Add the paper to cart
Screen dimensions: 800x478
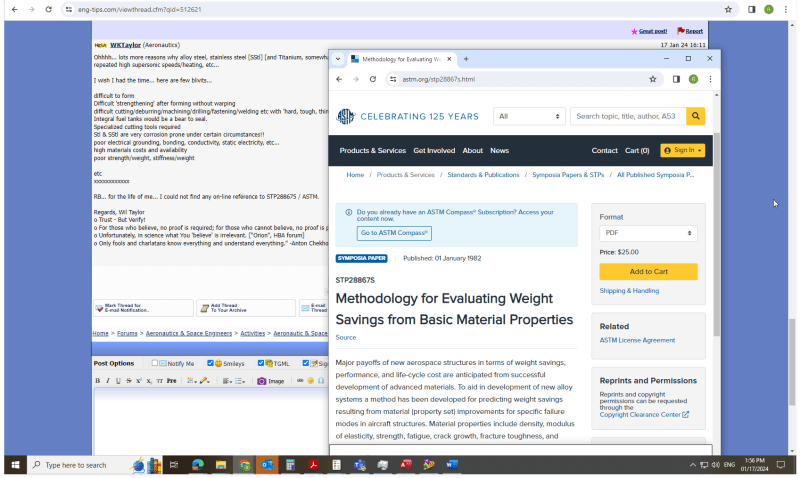648,272
